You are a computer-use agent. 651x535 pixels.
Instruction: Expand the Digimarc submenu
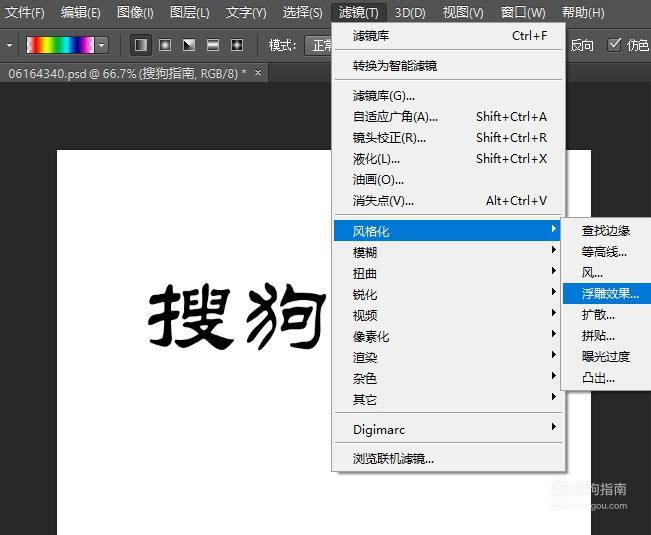coord(448,429)
